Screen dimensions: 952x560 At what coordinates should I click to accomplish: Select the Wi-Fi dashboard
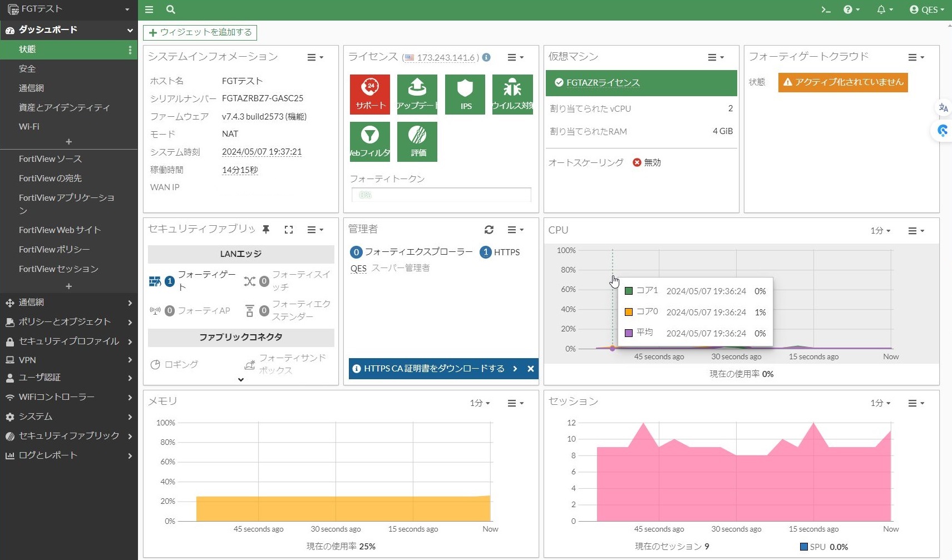[x=29, y=127]
